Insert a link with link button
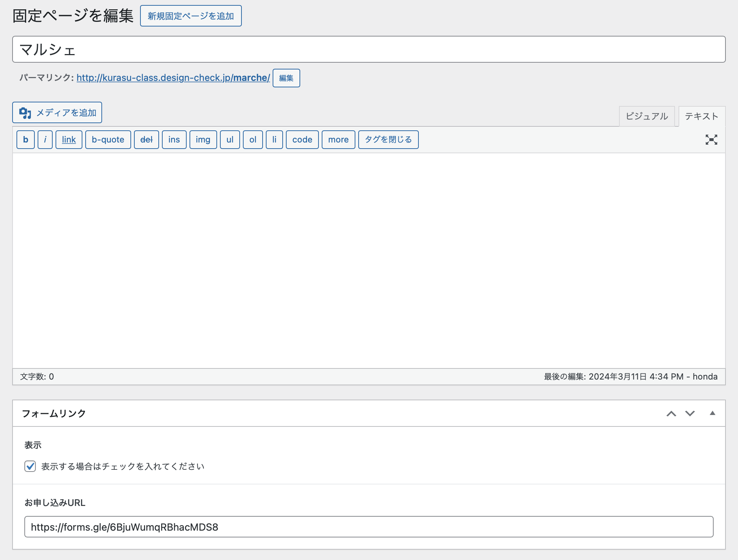This screenshot has height=560, width=738. coord(69,140)
